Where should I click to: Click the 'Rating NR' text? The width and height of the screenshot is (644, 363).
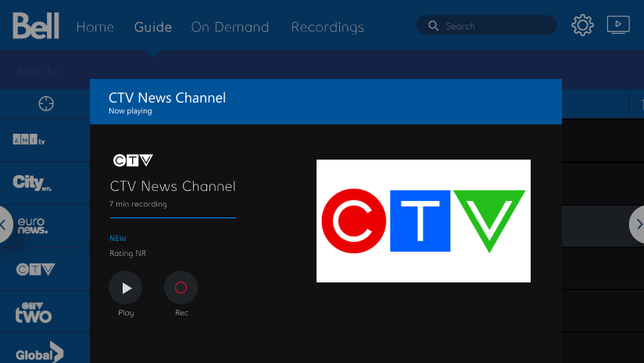(127, 253)
